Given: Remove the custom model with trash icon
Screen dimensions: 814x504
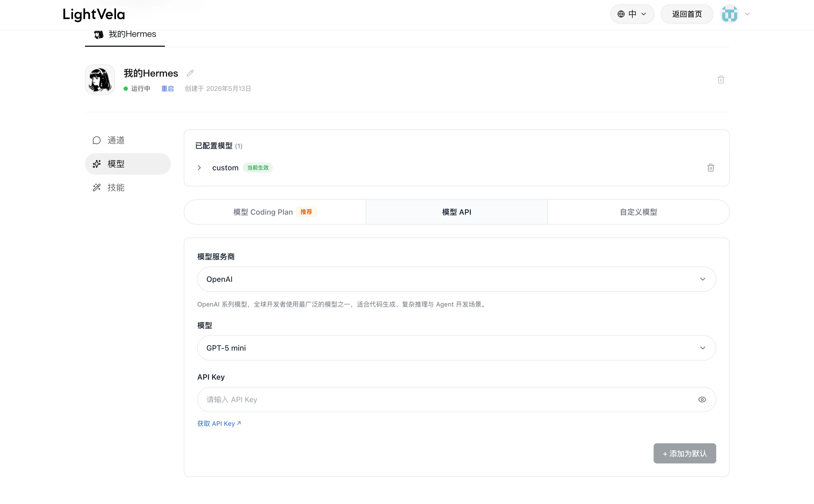Looking at the screenshot, I should pos(711,168).
